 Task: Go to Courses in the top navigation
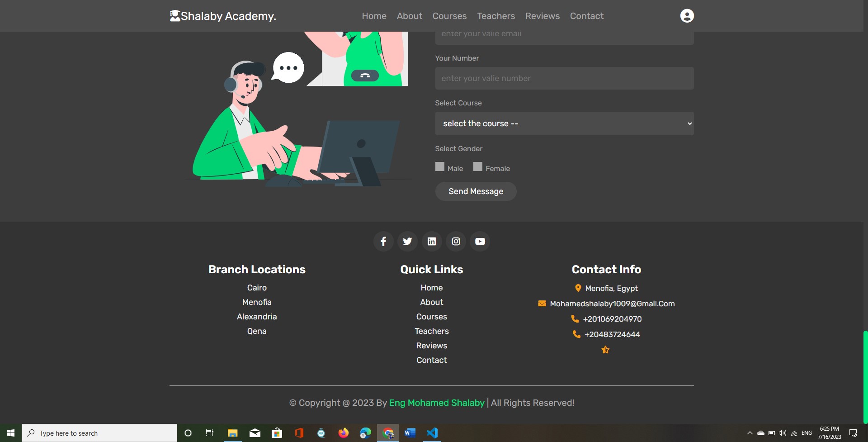pos(449,16)
